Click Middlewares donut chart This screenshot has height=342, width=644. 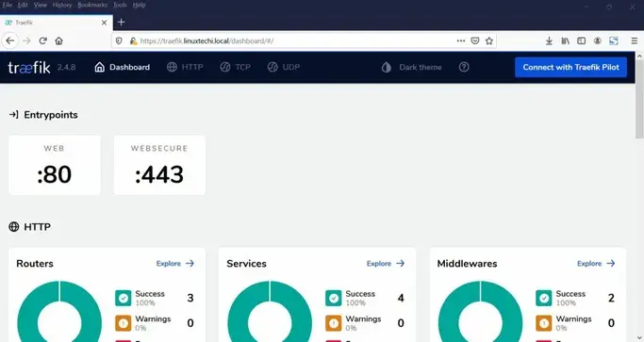coord(480,311)
